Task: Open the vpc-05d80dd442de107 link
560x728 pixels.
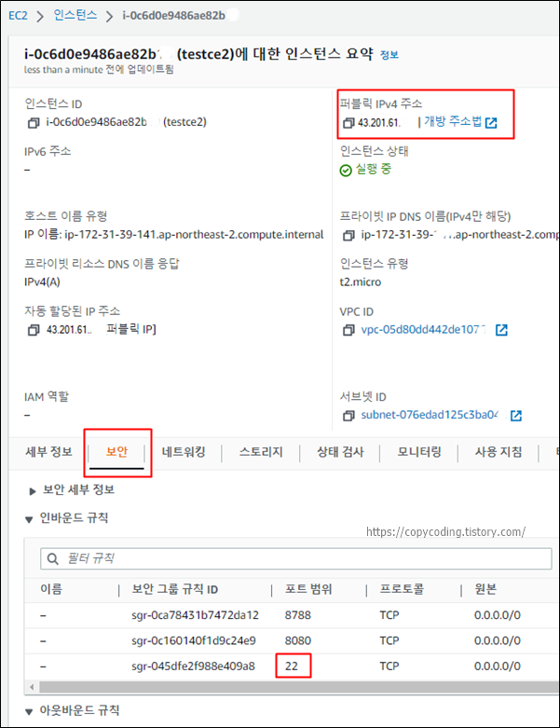Action: (423, 330)
